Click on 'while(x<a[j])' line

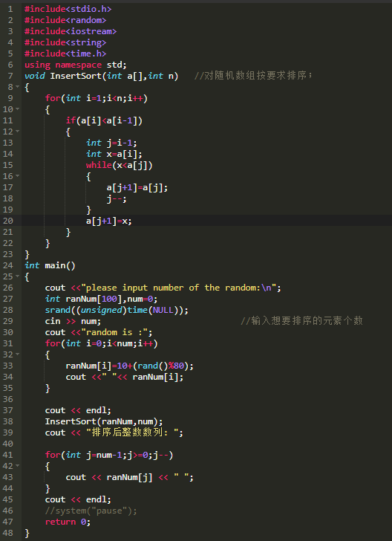pyautogui.click(x=120, y=165)
